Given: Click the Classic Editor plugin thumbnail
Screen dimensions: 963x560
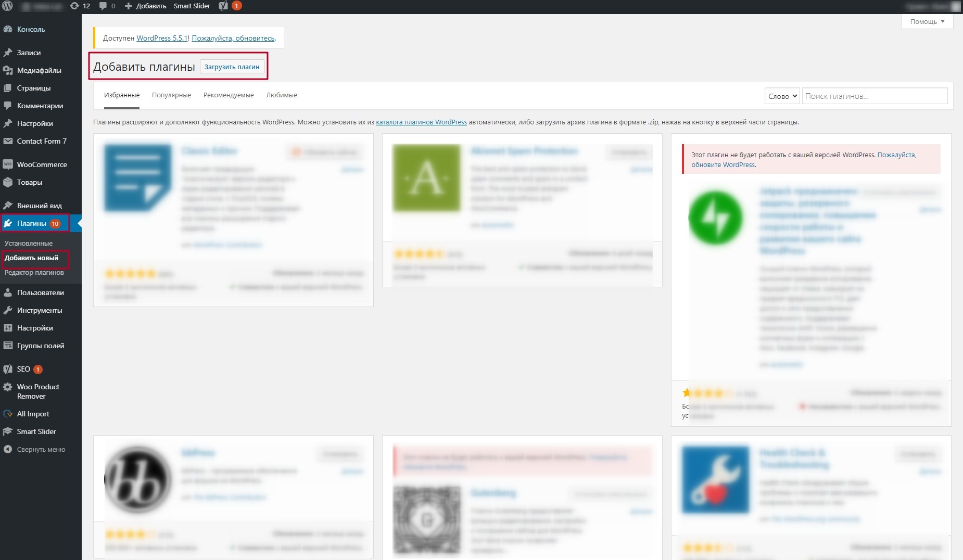Looking at the screenshot, I should [x=138, y=178].
